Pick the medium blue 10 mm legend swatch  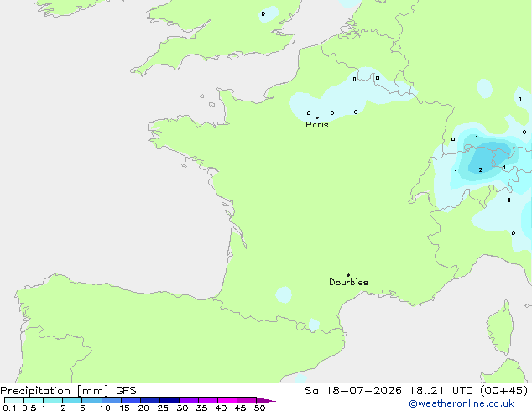[112, 400]
